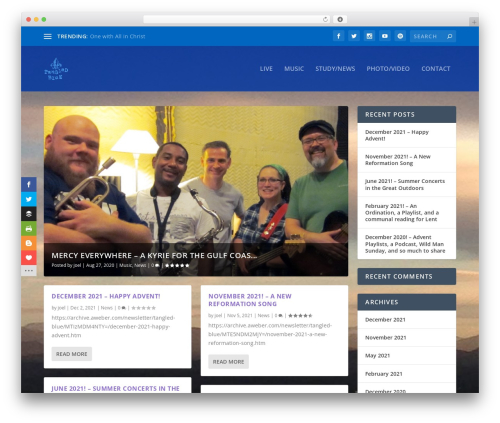Screen dimensions: 500x423
Task: Click the browser download icon button
Action: (x=340, y=19)
